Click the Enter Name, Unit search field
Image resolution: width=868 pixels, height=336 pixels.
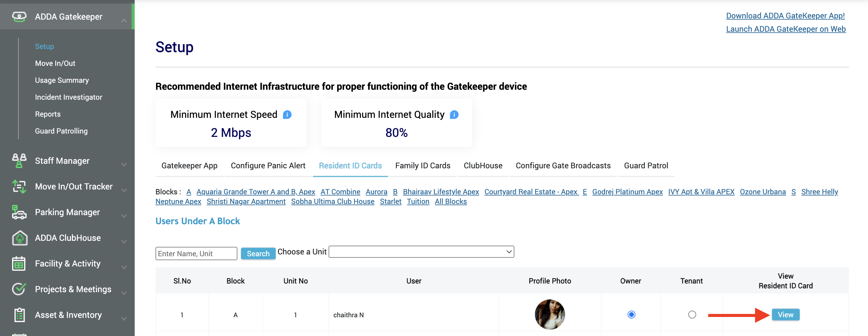point(196,254)
